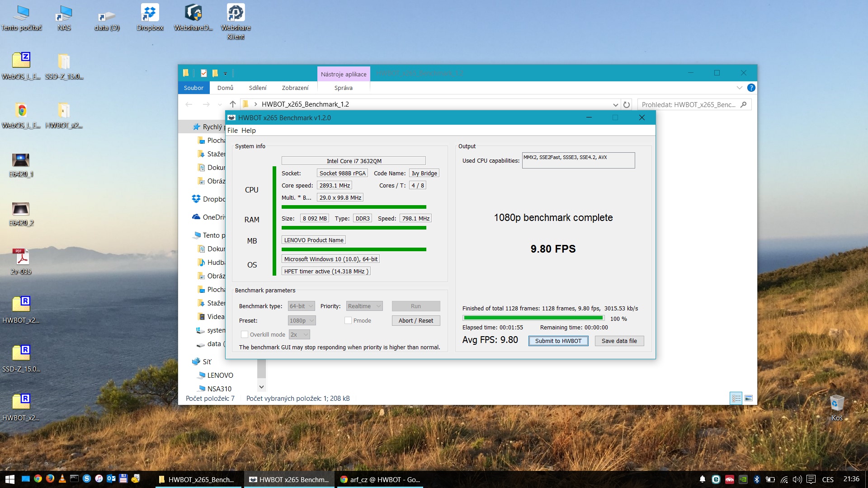
Task: Select the Tento počítač desktop icon
Action: [x=21, y=17]
